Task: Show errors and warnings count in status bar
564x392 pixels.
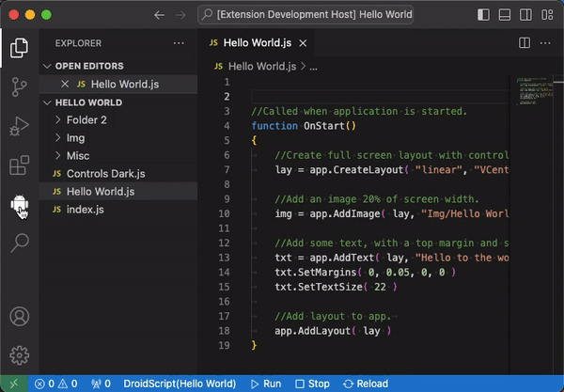Action: pyautogui.click(x=55, y=384)
